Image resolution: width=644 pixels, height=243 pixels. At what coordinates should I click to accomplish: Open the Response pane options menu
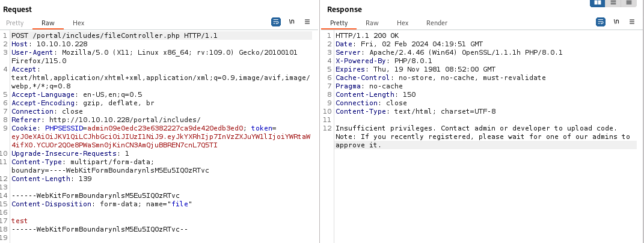tap(631, 22)
